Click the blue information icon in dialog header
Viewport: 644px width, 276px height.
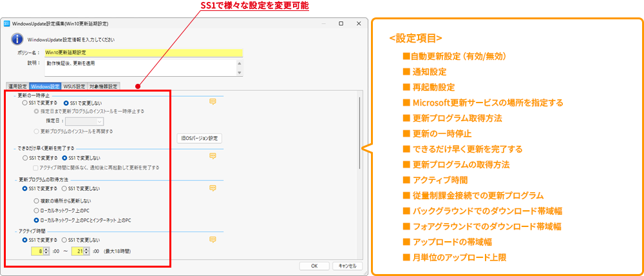point(17,39)
